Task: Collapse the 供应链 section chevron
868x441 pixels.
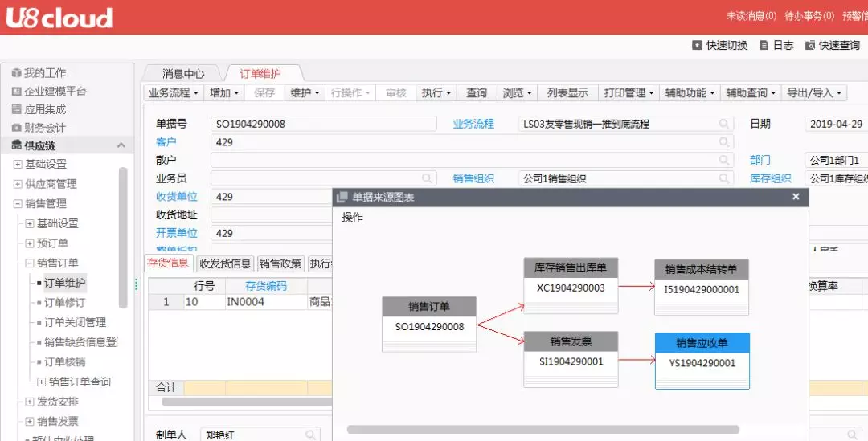Action: click(121, 145)
